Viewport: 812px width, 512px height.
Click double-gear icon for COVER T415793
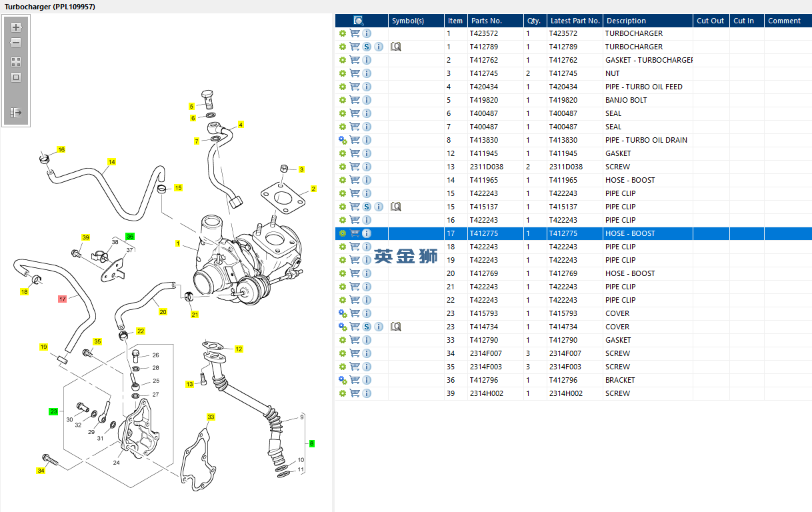pos(343,313)
